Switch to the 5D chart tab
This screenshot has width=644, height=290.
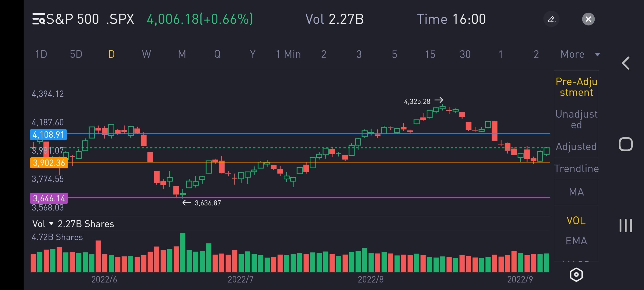point(76,54)
